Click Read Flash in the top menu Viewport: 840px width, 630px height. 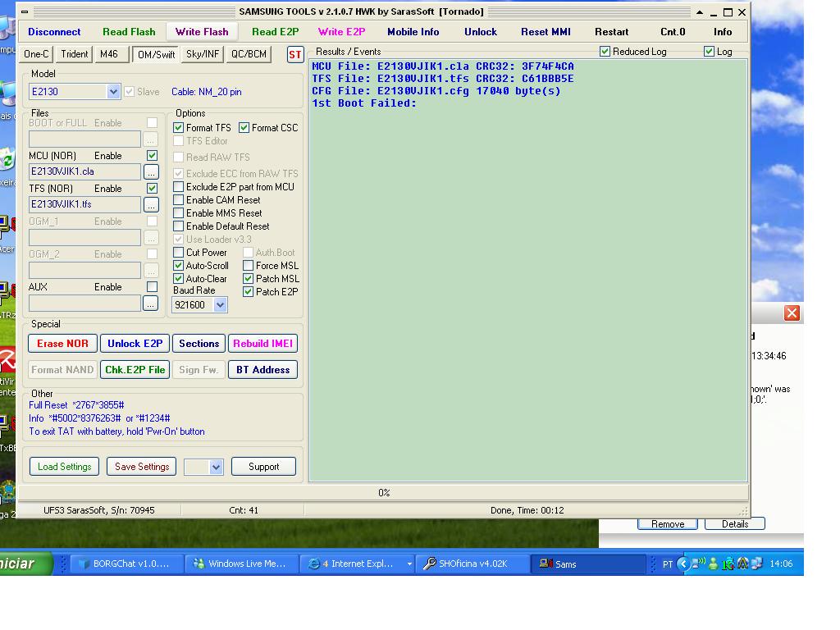(129, 32)
